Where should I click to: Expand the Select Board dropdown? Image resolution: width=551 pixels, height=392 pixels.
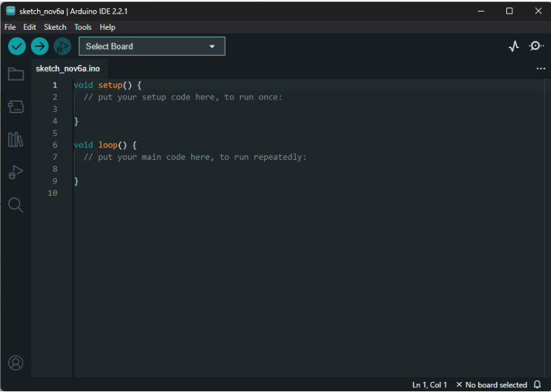point(152,46)
